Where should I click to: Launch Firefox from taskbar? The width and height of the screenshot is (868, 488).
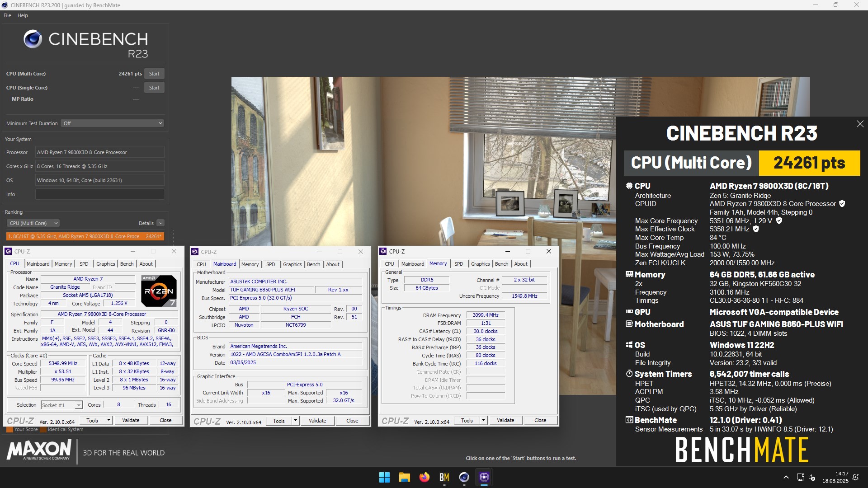[424, 477]
